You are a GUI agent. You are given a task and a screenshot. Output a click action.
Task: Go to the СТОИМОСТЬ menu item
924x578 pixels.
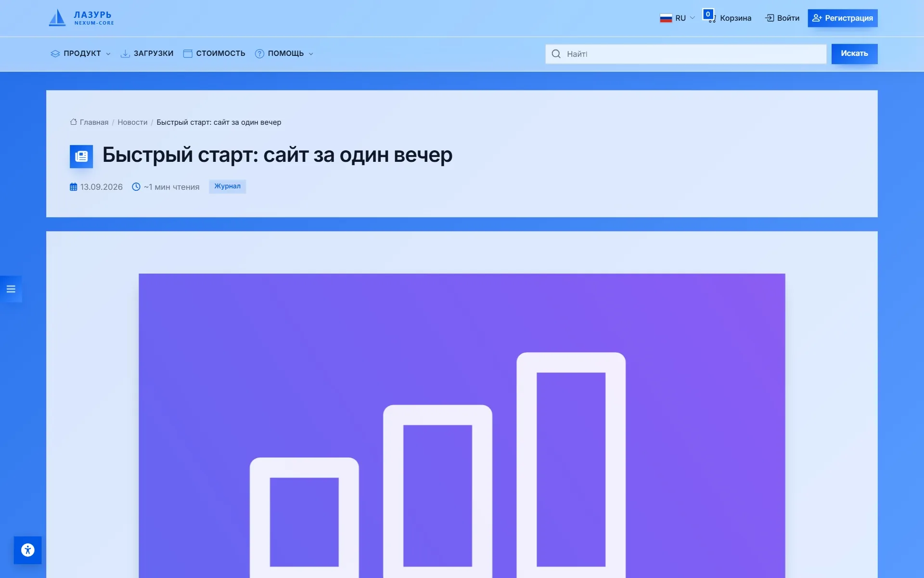214,53
